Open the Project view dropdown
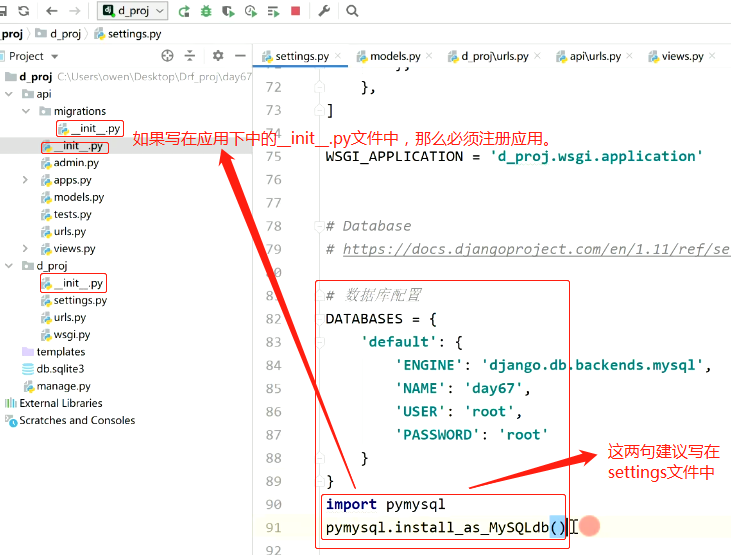The image size is (731, 555). click(x=55, y=56)
